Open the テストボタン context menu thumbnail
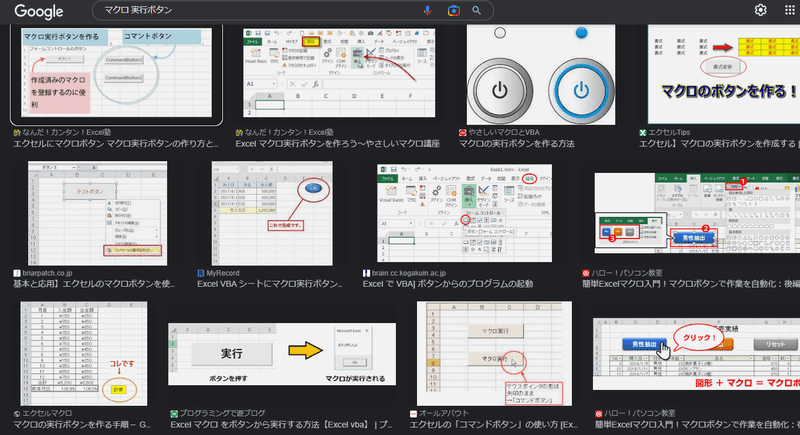 (x=97, y=213)
